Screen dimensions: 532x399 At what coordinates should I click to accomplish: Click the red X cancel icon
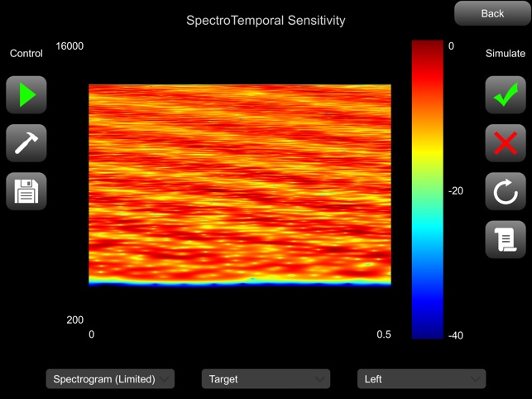506,143
